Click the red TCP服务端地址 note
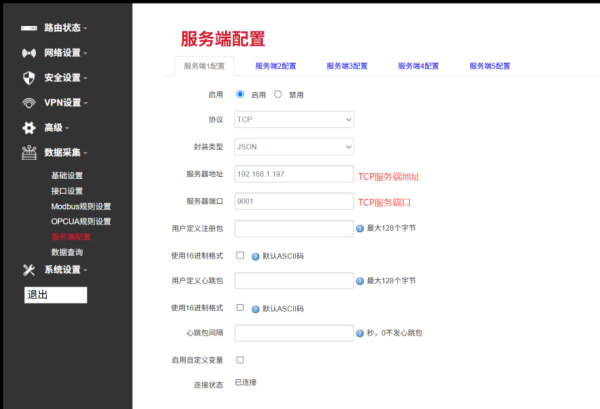Image resolution: width=600 pixels, height=409 pixels. point(389,176)
